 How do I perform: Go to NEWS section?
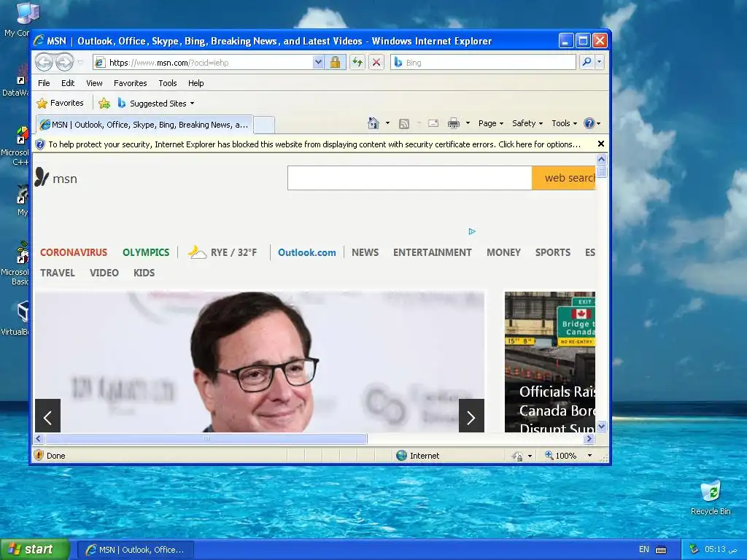click(365, 252)
